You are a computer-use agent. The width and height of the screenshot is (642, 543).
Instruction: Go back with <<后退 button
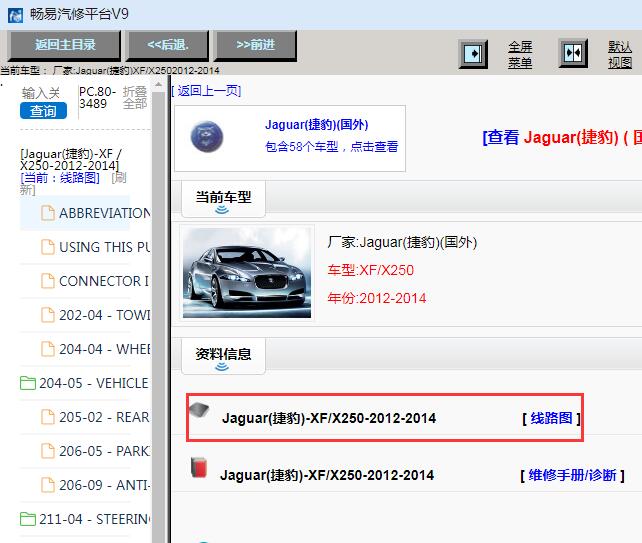(x=168, y=45)
